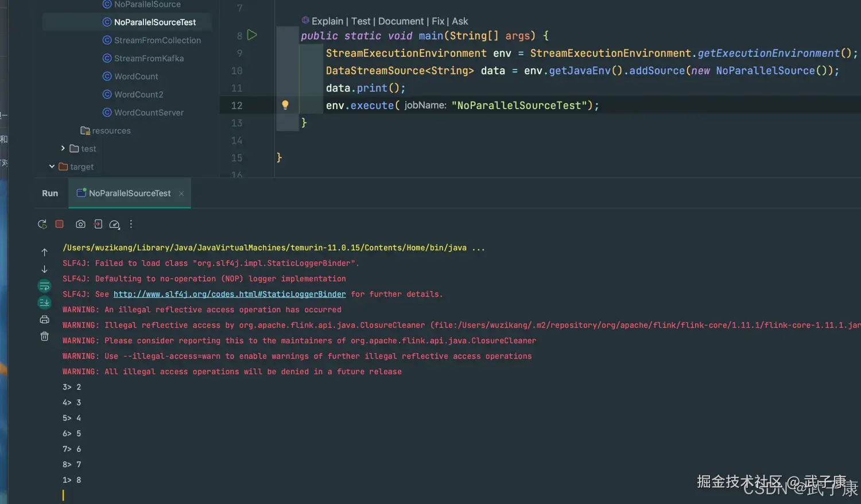
Task: Click the Document code lens action
Action: click(401, 21)
